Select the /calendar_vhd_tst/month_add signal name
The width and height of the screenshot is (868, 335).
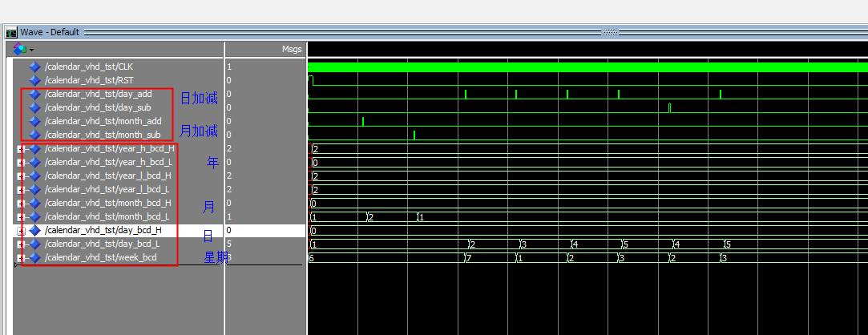pyautogui.click(x=103, y=121)
